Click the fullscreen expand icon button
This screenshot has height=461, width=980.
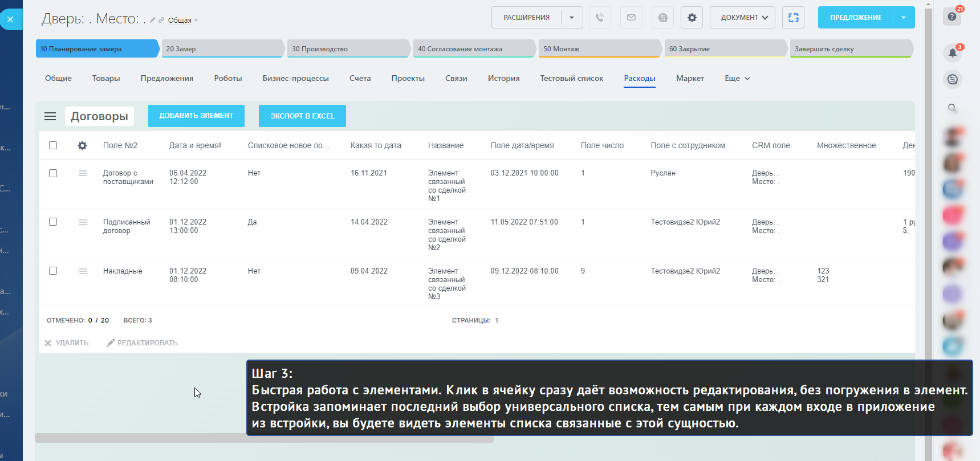click(793, 18)
